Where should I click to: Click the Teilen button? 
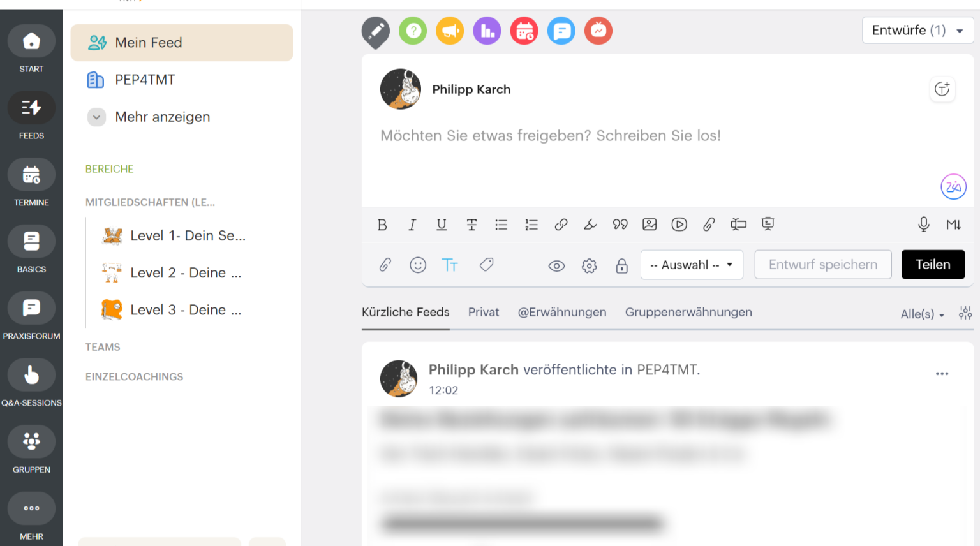pyautogui.click(x=932, y=265)
